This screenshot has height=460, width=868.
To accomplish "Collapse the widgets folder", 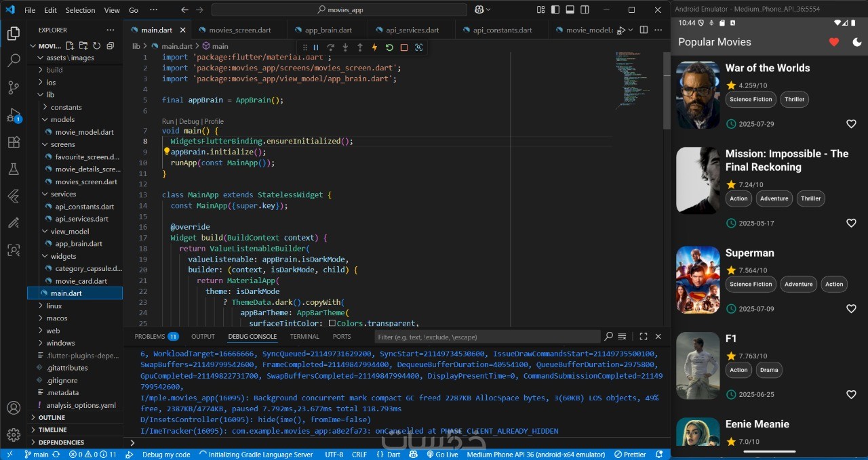I will click(62, 256).
